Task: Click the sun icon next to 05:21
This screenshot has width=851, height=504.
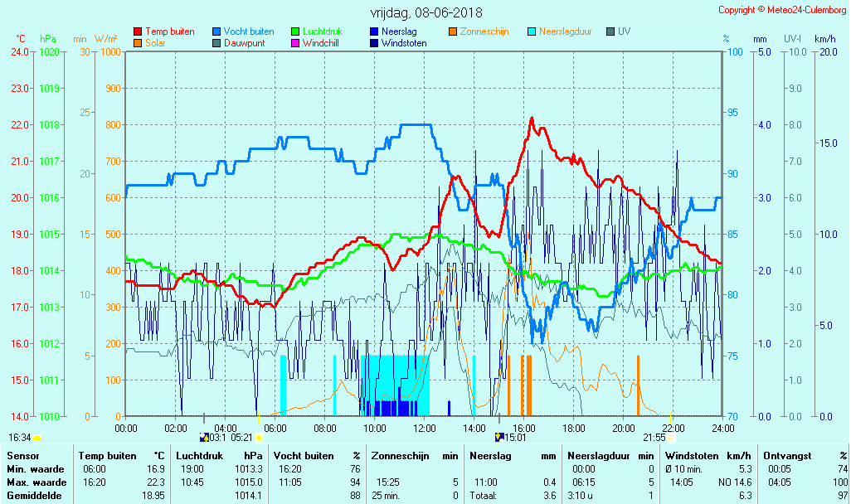Action: pos(259,437)
